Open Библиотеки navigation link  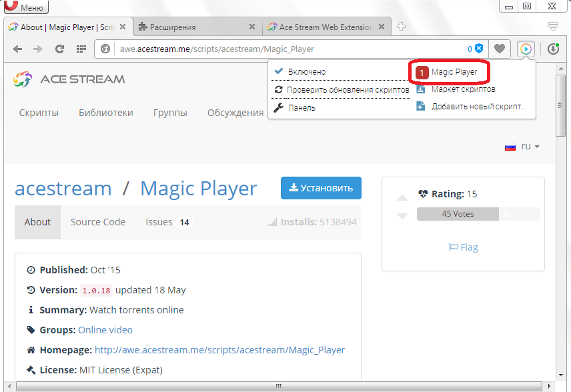106,113
